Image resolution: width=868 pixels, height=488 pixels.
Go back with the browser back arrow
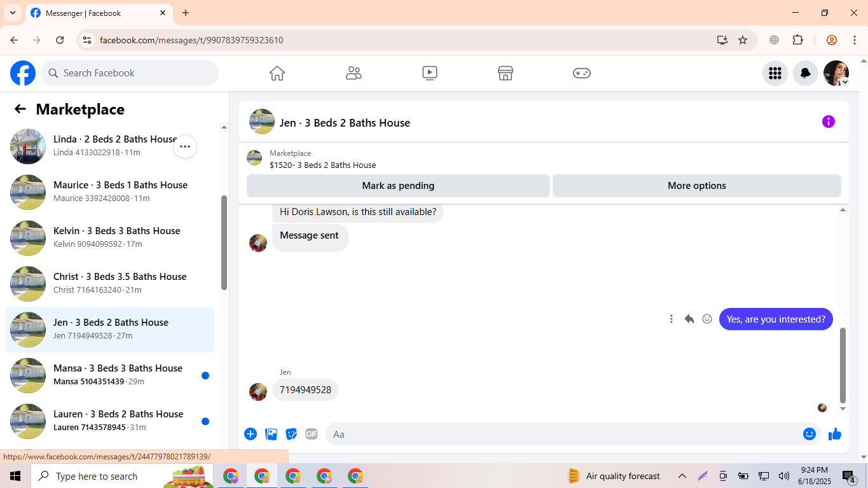point(14,40)
